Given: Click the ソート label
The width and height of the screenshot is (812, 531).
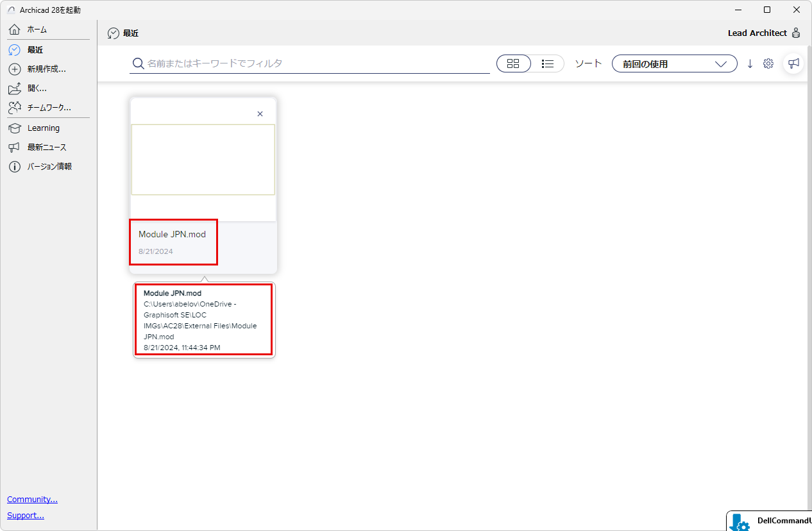Looking at the screenshot, I should point(588,63).
